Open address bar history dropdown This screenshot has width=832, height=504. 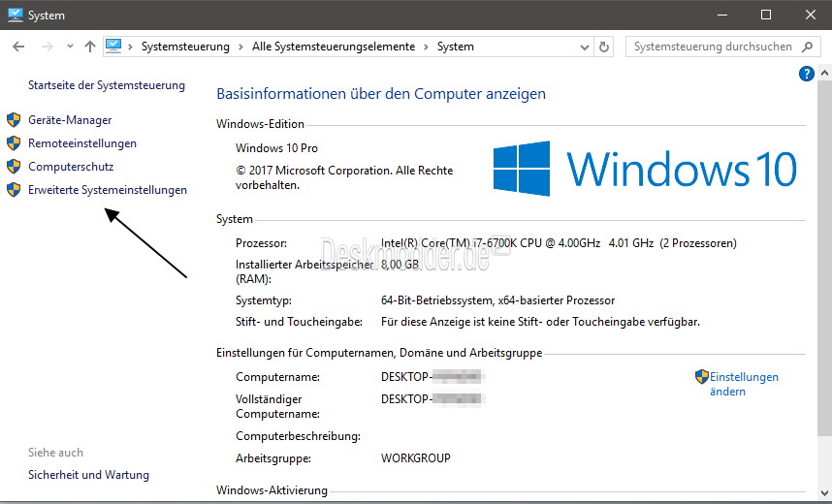(x=584, y=47)
